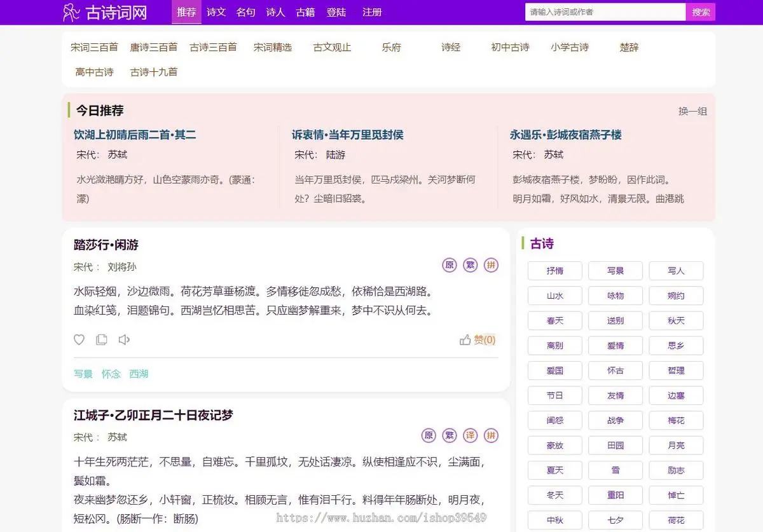763x532 pixels.
Task: Select the 写人 category in 古诗 sidebar
Action: pyautogui.click(x=677, y=271)
